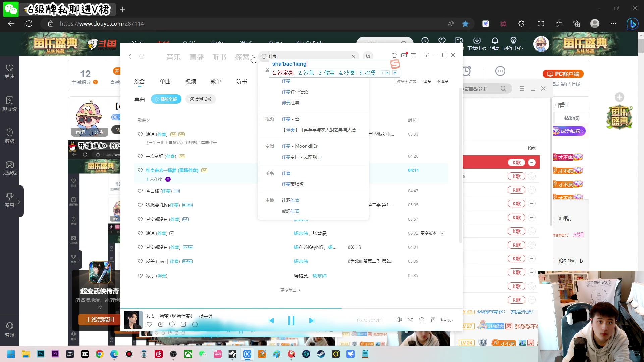
Task: Switch to the 视频 results tab
Action: (x=191, y=81)
